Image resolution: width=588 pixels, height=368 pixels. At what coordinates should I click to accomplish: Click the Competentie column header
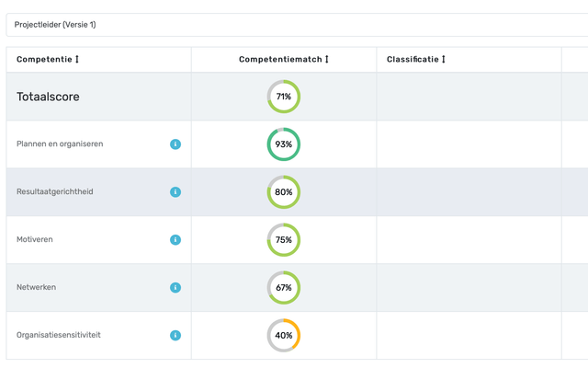[43, 60]
